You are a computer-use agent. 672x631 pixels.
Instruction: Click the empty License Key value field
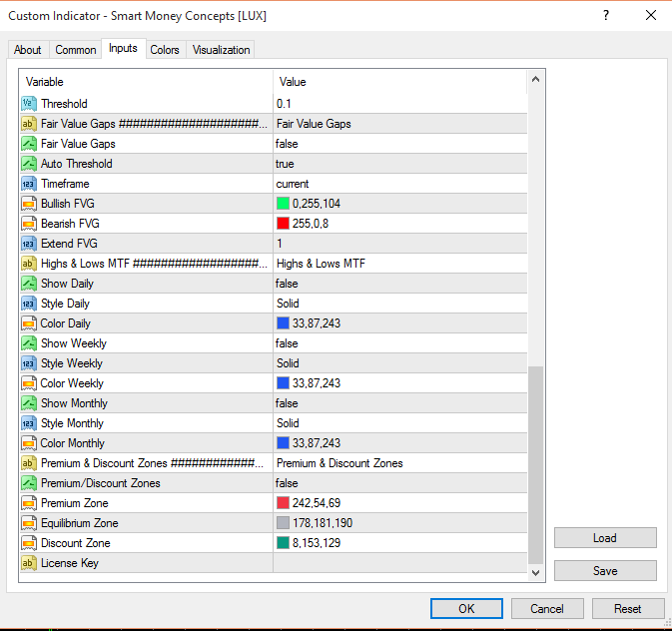tap(400, 563)
